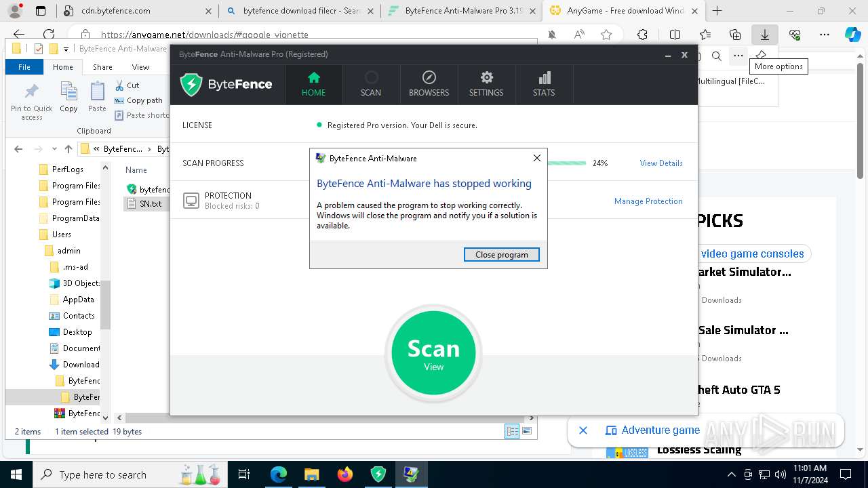The width and height of the screenshot is (868, 488).
Task: Click Explorer's up one level arrow
Action: [x=68, y=149]
